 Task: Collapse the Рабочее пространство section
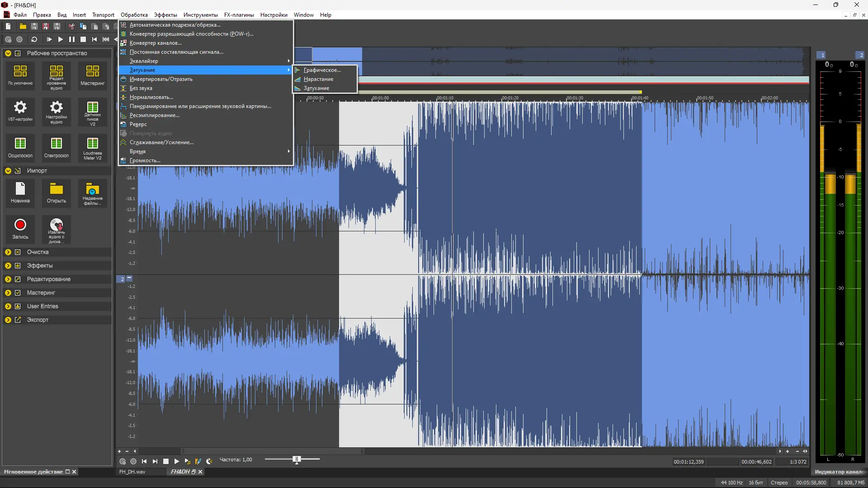(8, 53)
